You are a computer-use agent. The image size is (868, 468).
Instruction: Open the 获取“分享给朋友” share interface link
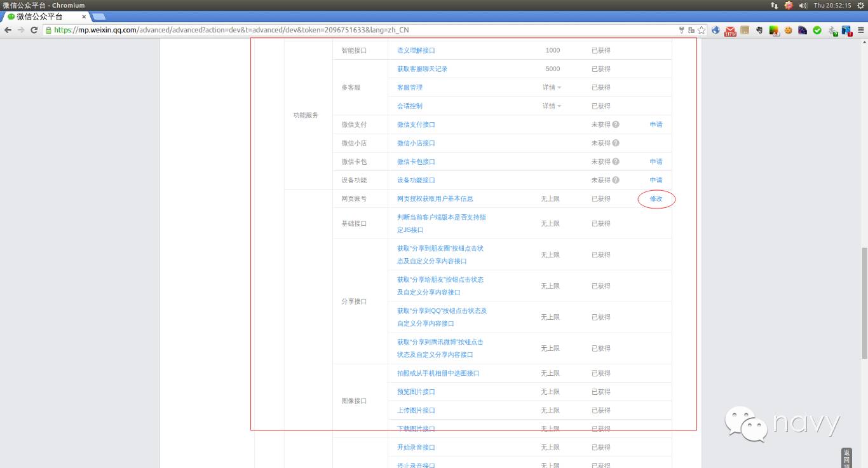tap(440, 286)
